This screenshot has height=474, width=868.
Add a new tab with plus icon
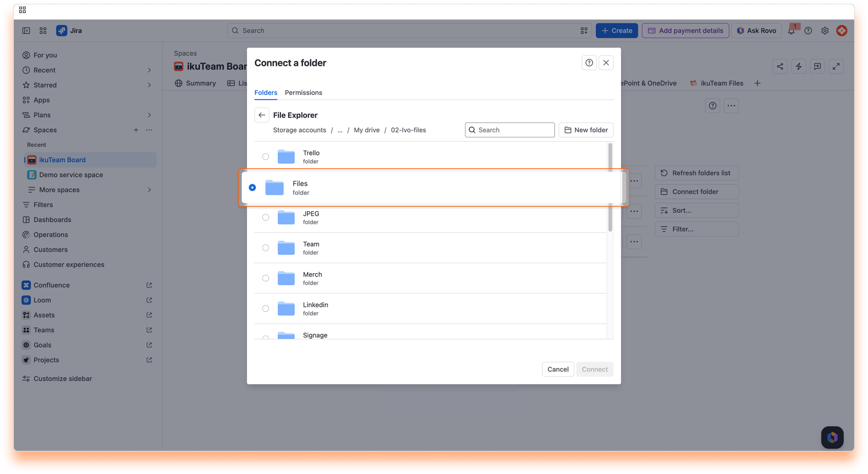757,83
